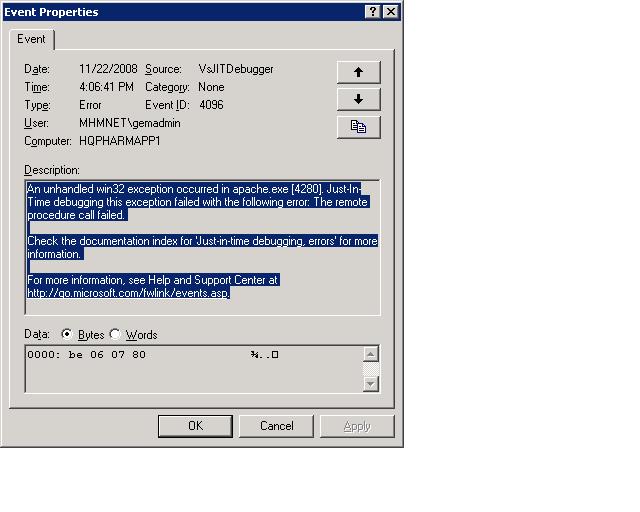This screenshot has width=640, height=512.
Task: Click the category value None
Action: coord(211,87)
